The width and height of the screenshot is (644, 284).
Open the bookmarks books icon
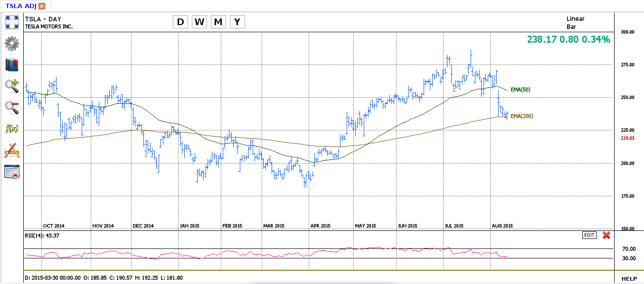click(11, 65)
